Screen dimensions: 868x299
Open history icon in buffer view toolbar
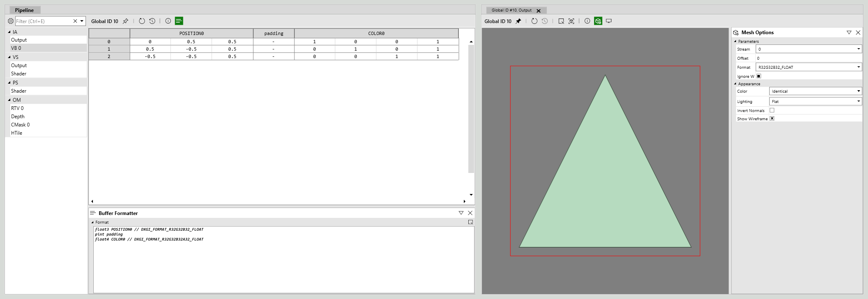(152, 21)
